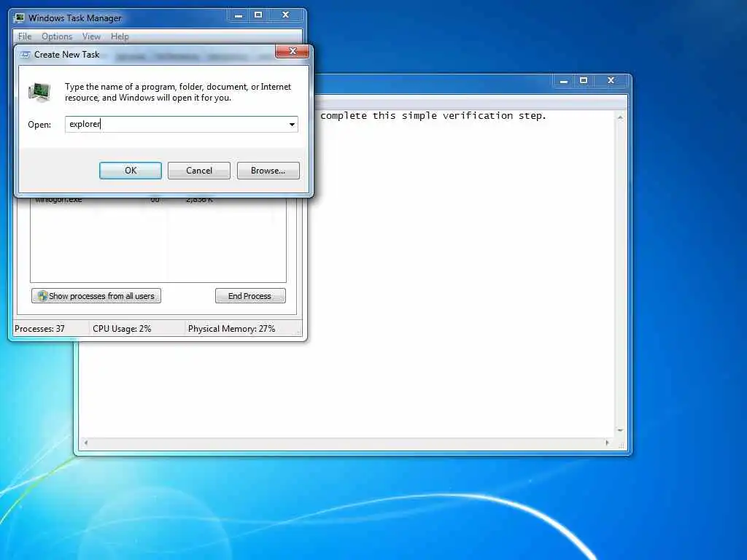Click the Create New Task title icon
This screenshot has height=560, width=747.
pyautogui.click(x=25, y=55)
